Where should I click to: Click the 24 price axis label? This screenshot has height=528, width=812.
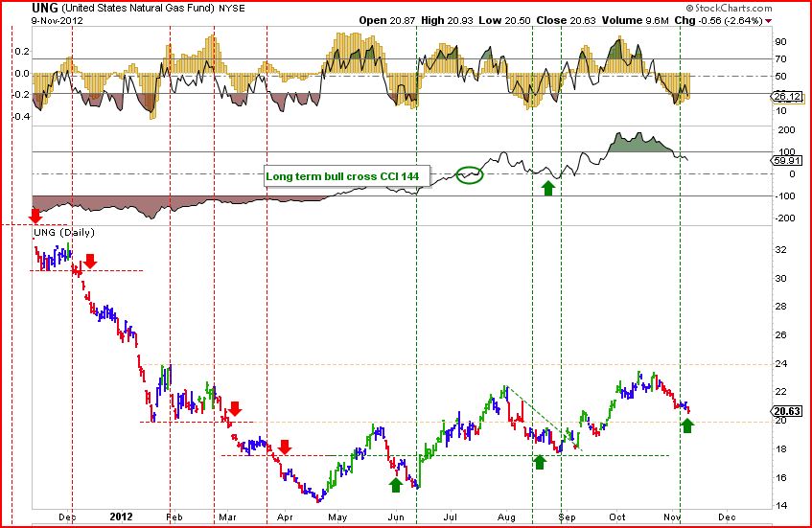(x=780, y=364)
